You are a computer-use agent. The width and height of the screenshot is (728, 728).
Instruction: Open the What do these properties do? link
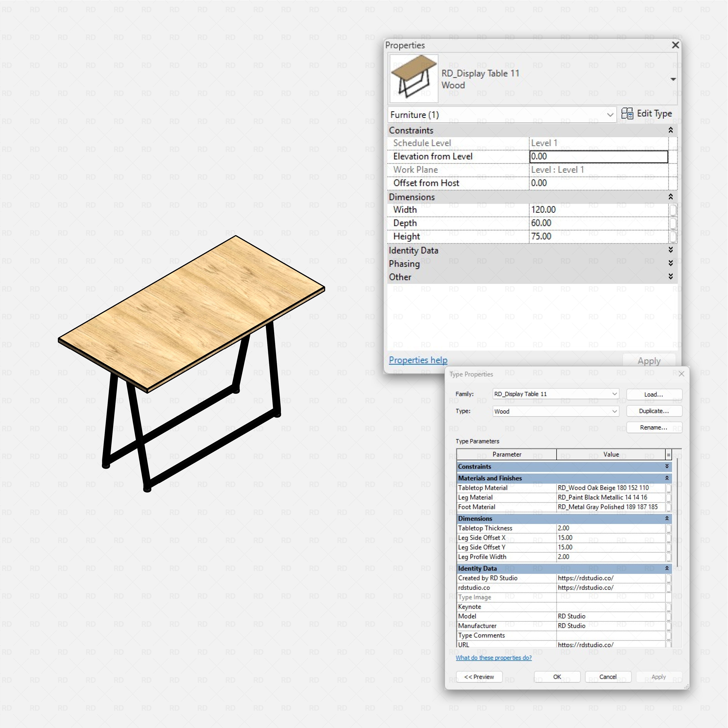[494, 657]
